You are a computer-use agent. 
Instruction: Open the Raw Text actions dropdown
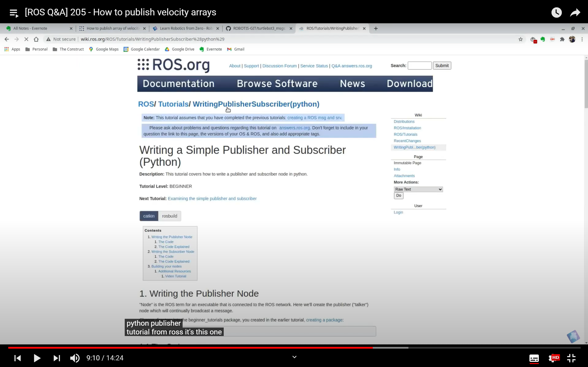click(x=418, y=189)
